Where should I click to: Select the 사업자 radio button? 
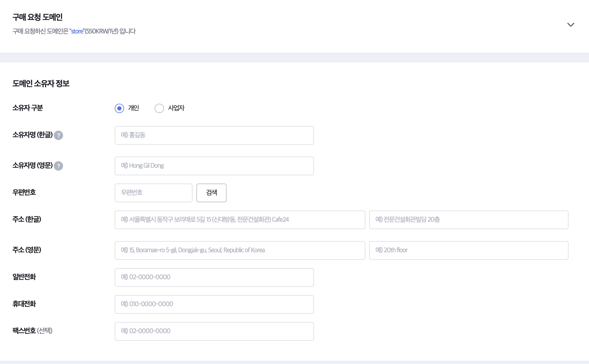coord(159,108)
